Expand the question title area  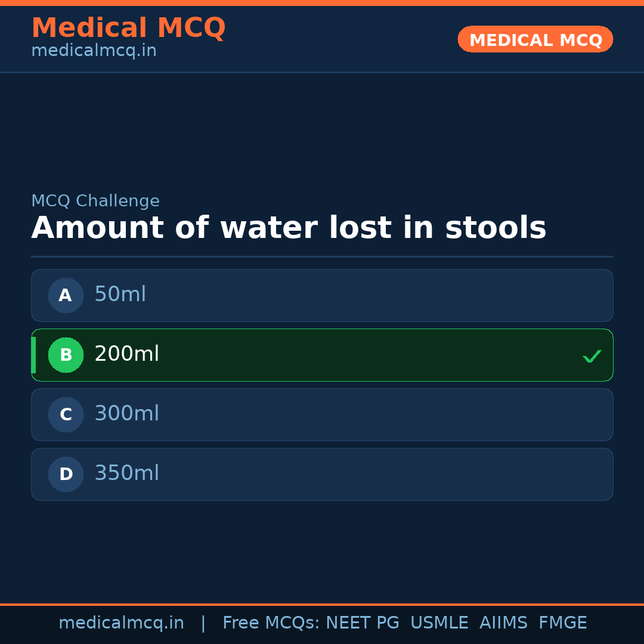pyautogui.click(x=289, y=227)
